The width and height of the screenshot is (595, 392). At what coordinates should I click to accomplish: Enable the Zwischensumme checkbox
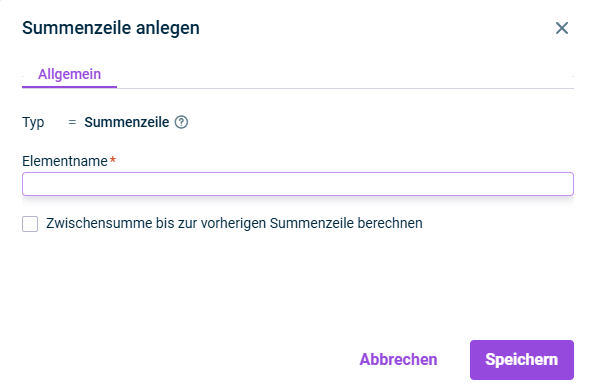30,224
